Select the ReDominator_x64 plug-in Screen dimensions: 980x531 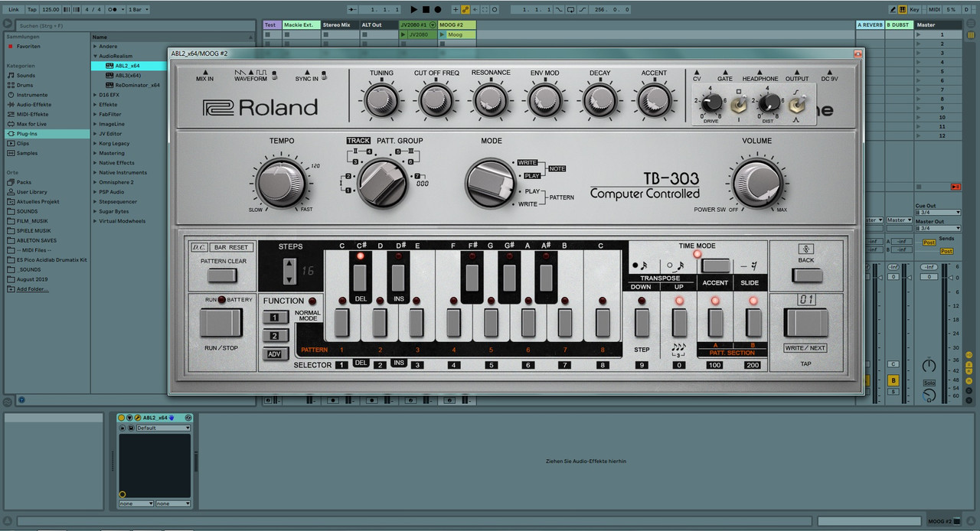pos(133,85)
